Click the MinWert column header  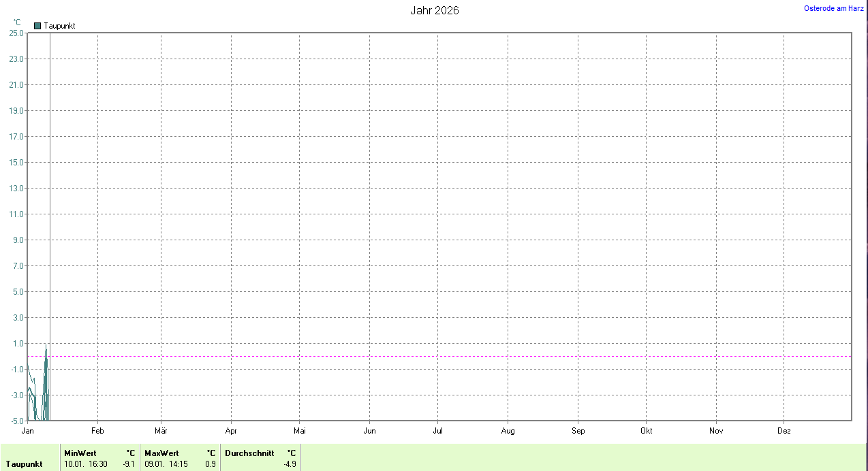point(80,453)
